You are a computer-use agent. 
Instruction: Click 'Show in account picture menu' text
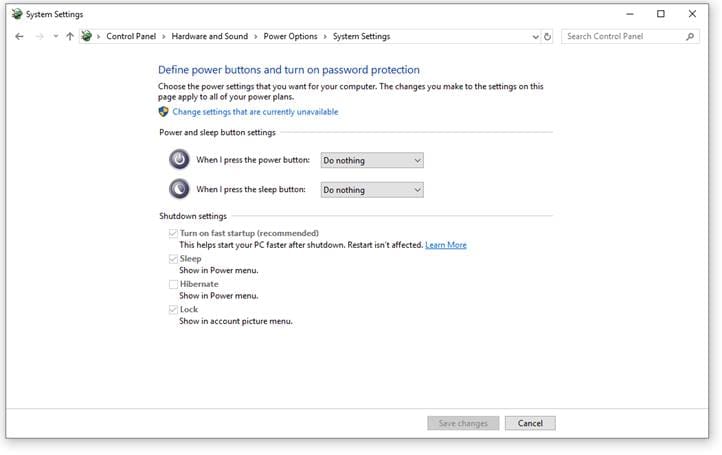[x=236, y=321]
